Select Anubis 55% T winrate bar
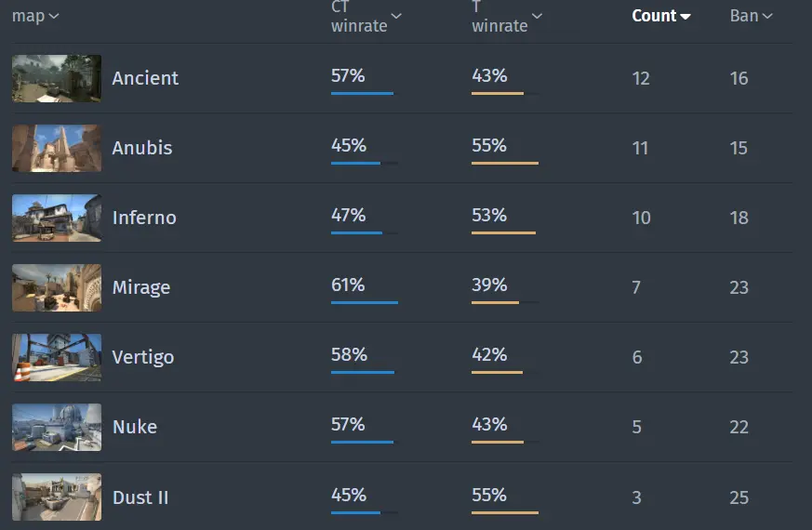 (505, 163)
